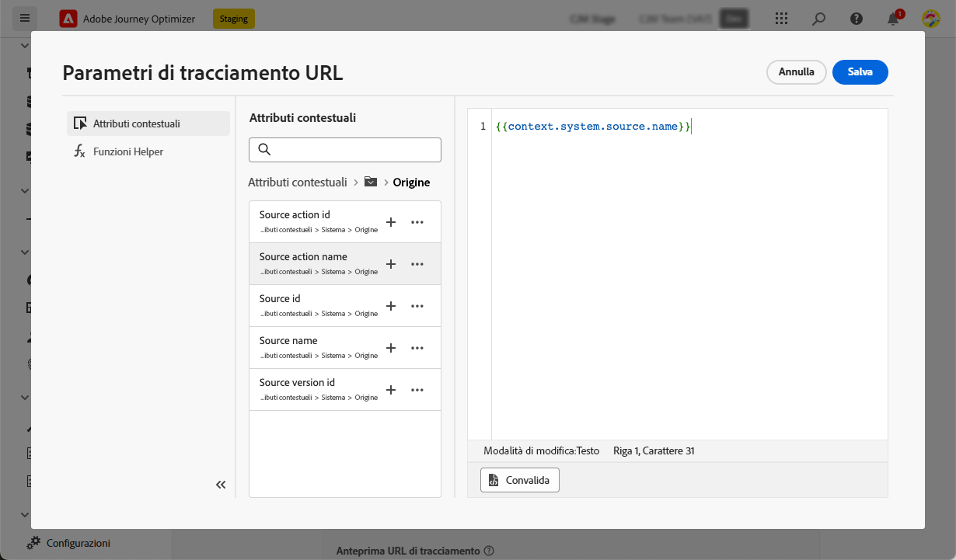The image size is (956, 560).
Task: Go to Attributi contestuali breadcrumb link
Action: [298, 182]
